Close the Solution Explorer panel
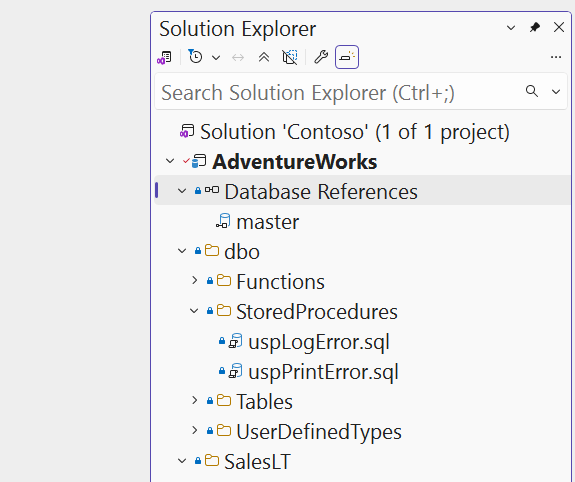 (559, 27)
